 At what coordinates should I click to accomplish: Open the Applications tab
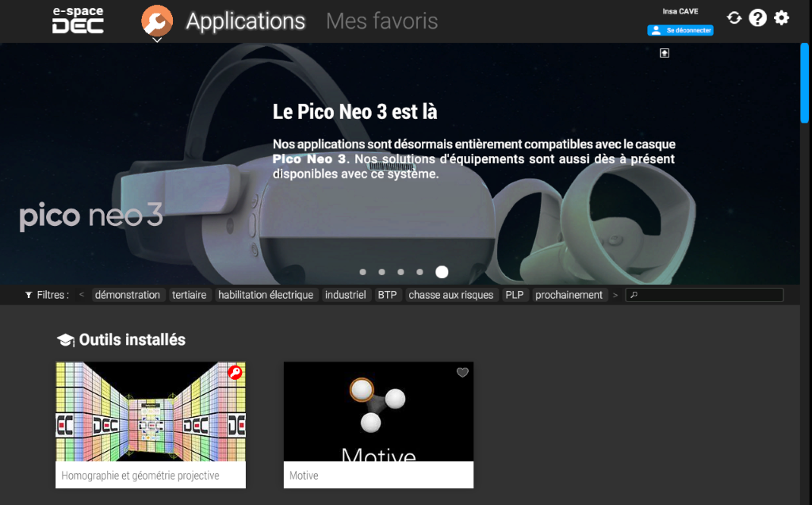[x=246, y=21]
